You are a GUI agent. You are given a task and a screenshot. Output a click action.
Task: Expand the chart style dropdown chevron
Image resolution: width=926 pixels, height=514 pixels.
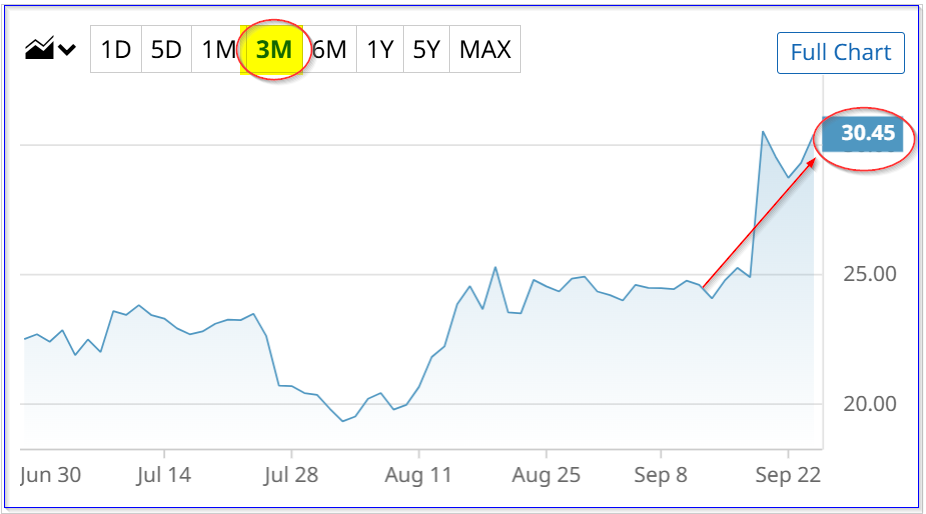[x=67, y=50]
